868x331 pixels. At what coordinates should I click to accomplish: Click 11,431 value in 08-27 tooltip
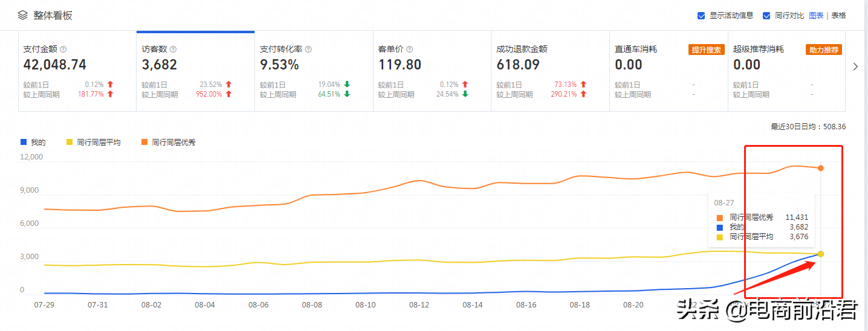[x=797, y=217]
